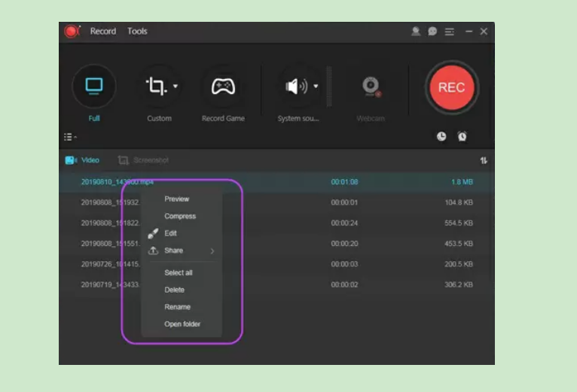The height and width of the screenshot is (392, 577).
Task: Choose Delete in context menu
Action: (175, 290)
